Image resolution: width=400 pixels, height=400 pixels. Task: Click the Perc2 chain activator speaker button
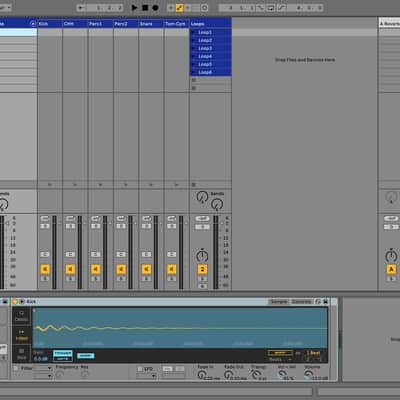[121, 269]
